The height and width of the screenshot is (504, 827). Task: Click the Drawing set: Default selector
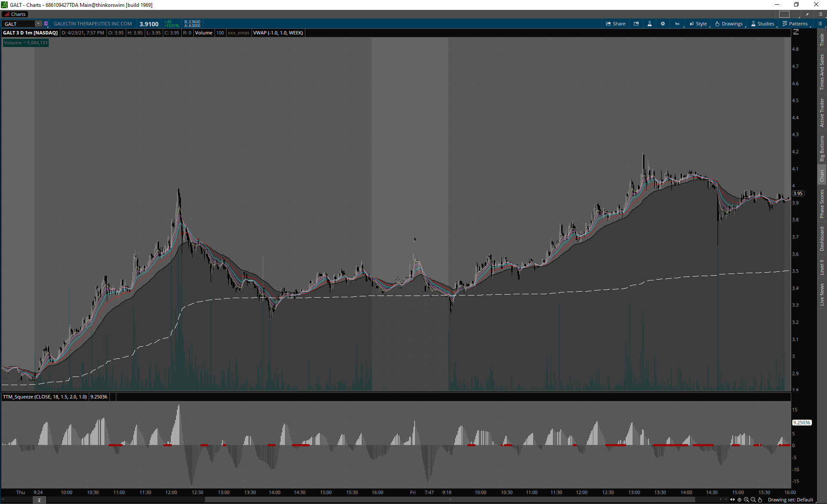click(790, 500)
